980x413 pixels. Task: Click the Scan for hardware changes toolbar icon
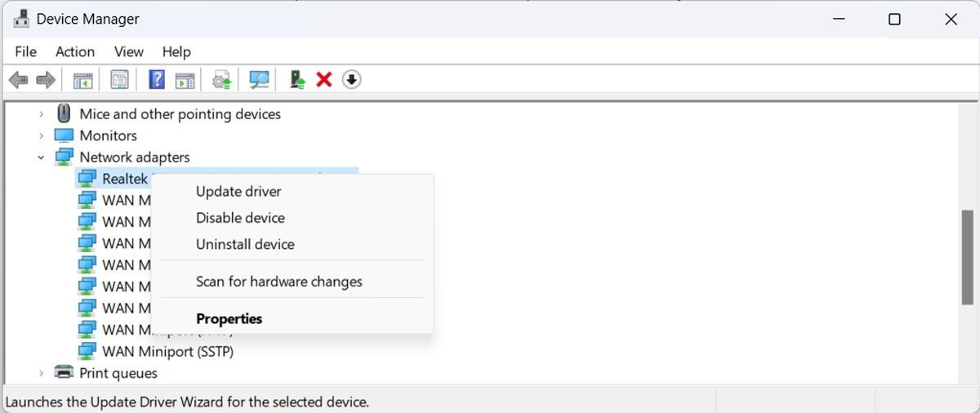pos(259,80)
